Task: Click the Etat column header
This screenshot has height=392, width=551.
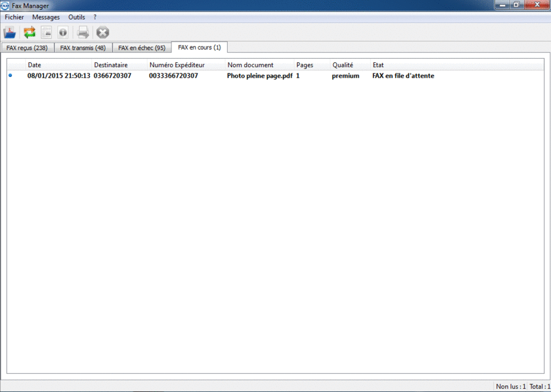Action: click(378, 65)
